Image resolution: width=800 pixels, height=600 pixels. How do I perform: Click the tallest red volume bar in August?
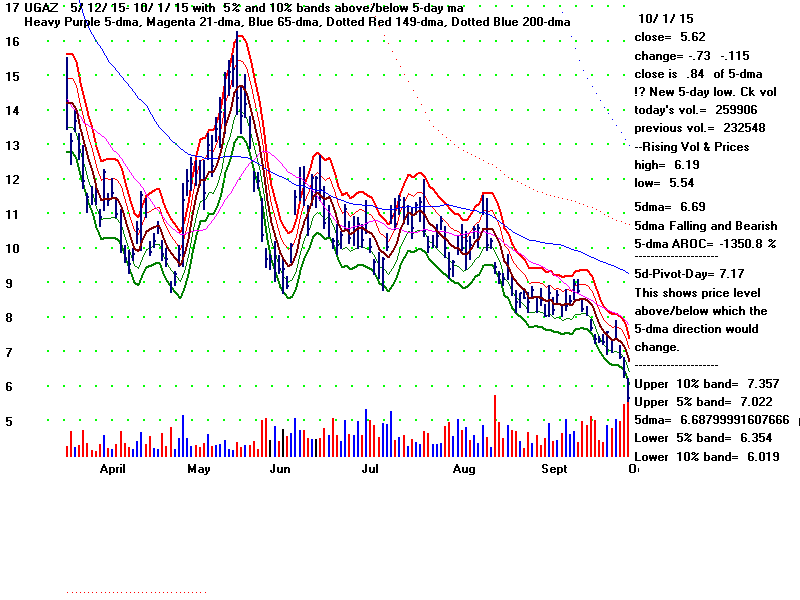point(495,426)
